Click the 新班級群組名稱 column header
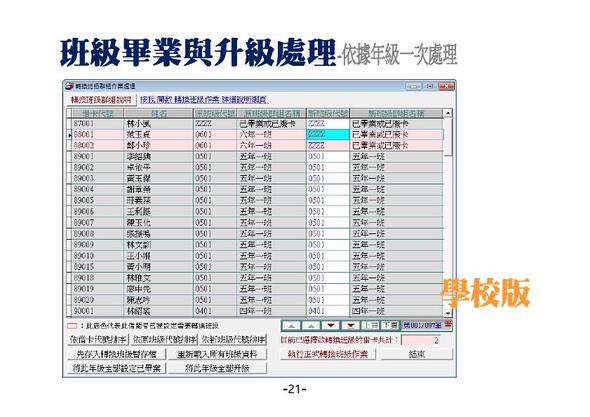 point(396,113)
